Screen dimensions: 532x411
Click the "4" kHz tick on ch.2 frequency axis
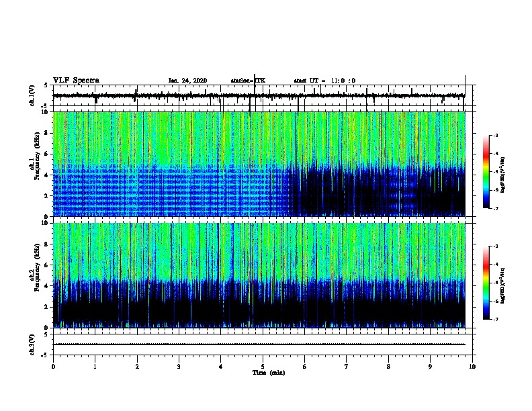click(47, 286)
